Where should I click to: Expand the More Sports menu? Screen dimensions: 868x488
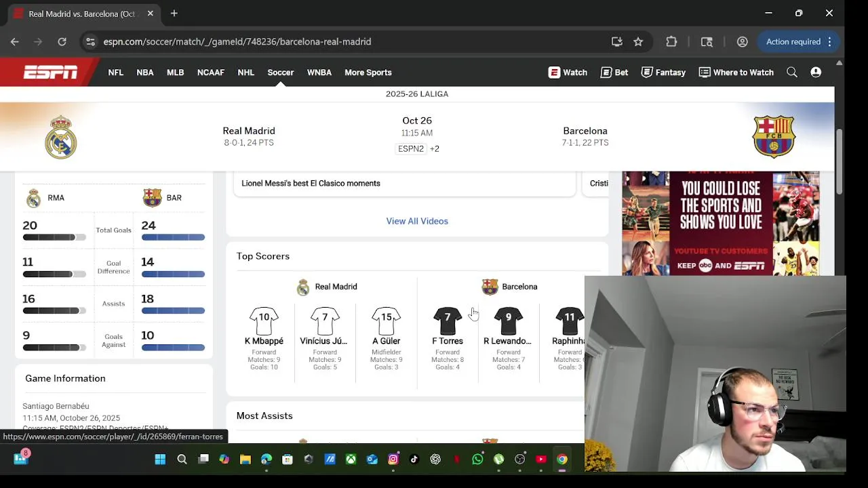click(x=368, y=73)
